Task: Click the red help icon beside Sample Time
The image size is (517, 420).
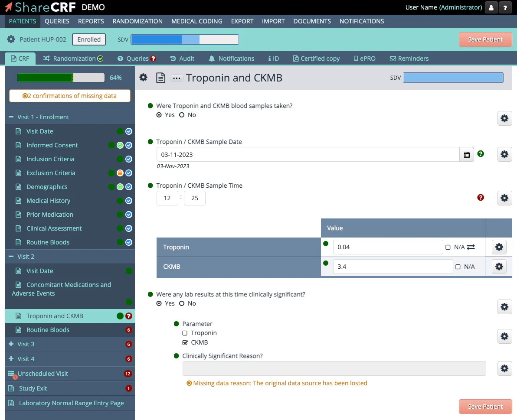Action: [481, 198]
